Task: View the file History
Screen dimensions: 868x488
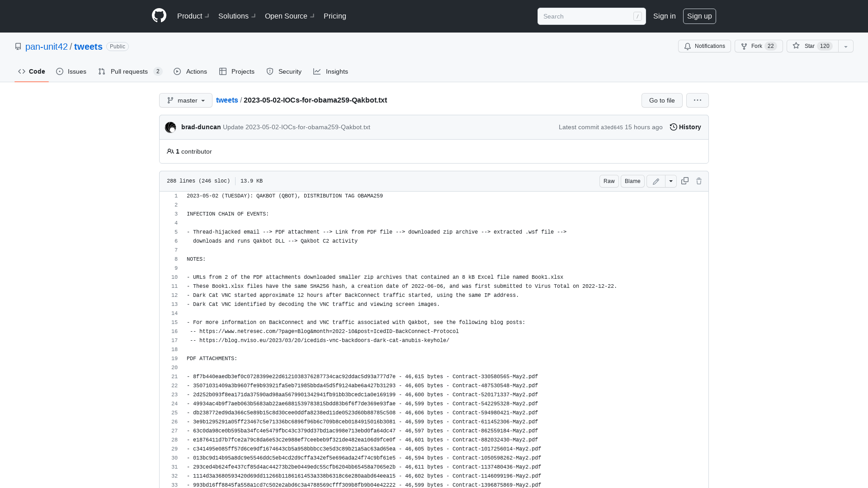Action: (x=685, y=127)
